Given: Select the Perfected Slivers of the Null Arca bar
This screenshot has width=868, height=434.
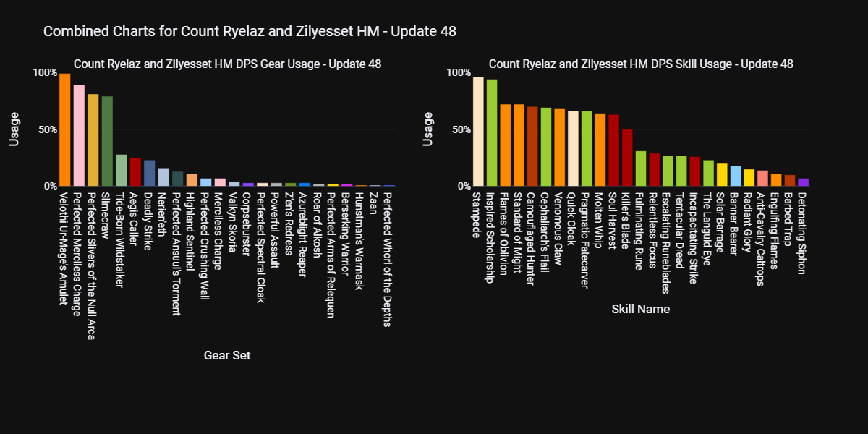Looking at the screenshot, I should click(x=93, y=140).
